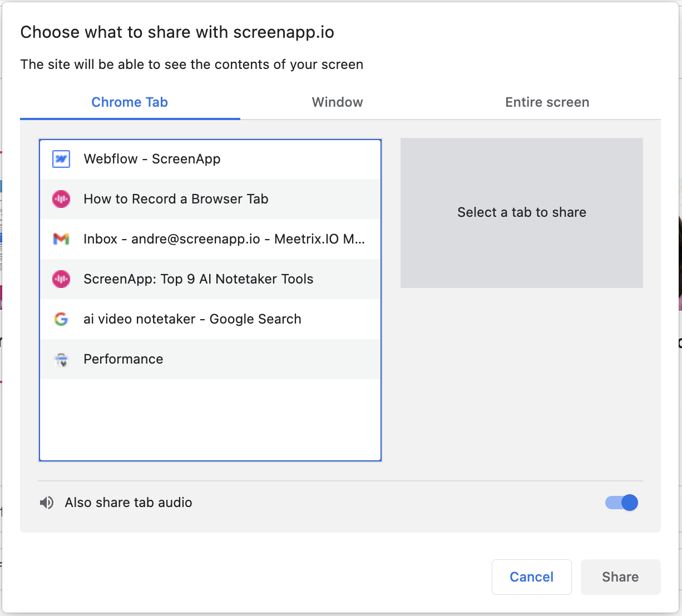Click the Cancel button
The height and width of the screenshot is (616, 682).
(531, 577)
